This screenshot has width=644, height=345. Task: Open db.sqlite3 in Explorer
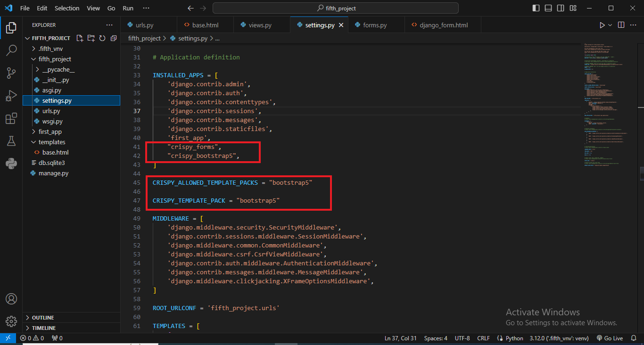pyautogui.click(x=71, y=163)
